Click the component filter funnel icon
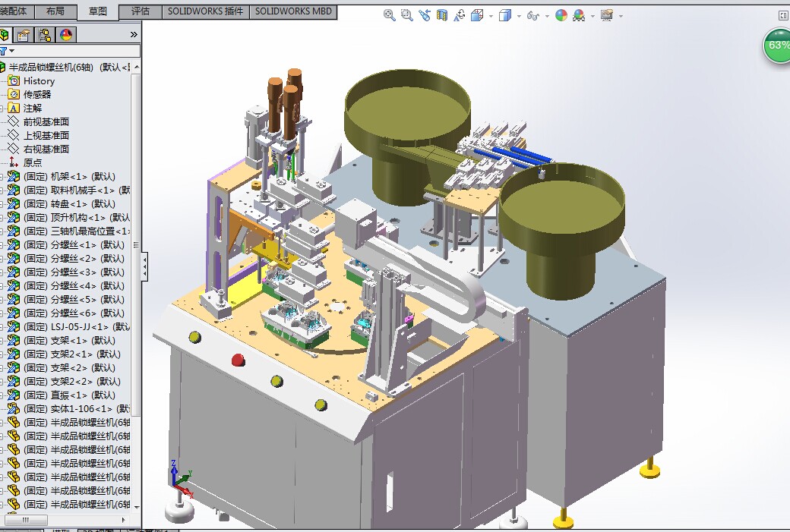Image resolution: width=790 pixels, height=532 pixels. (5, 50)
